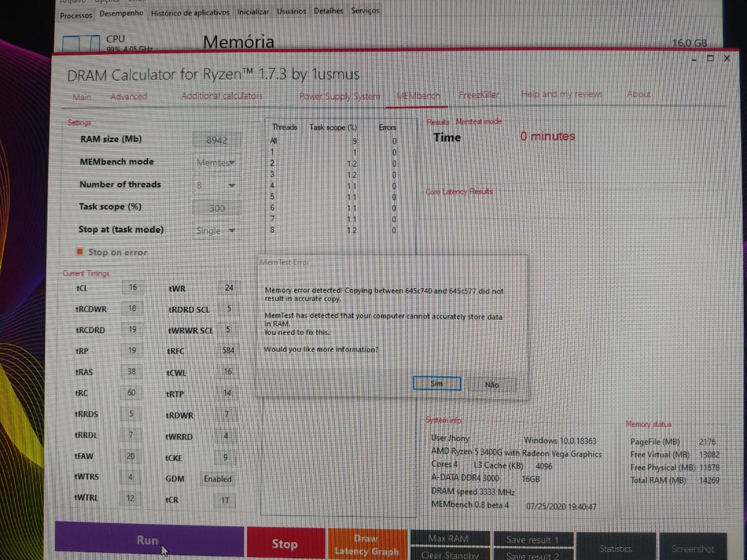The image size is (747, 560).
Task: Open Usuários tab in Task Manager
Action: (x=291, y=11)
